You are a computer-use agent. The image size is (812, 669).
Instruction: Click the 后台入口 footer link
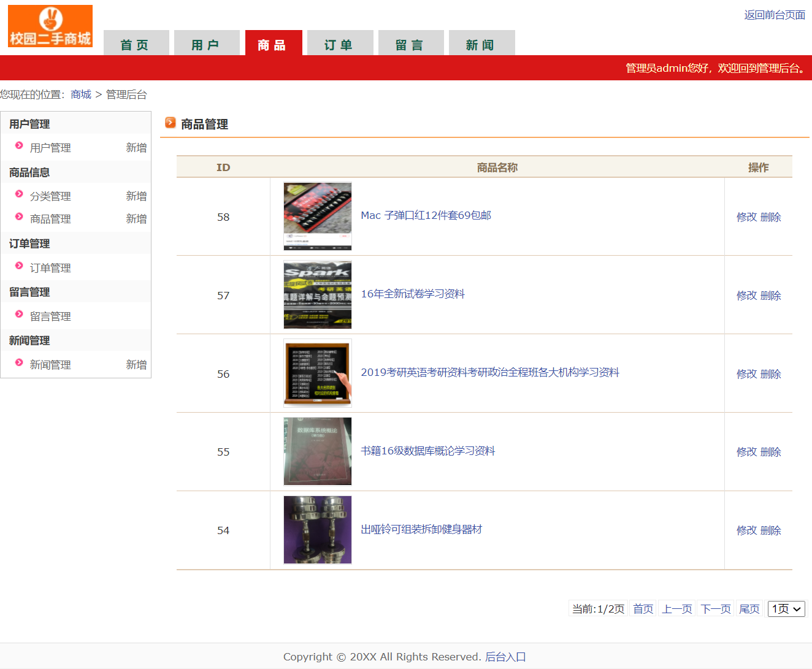pos(506,657)
